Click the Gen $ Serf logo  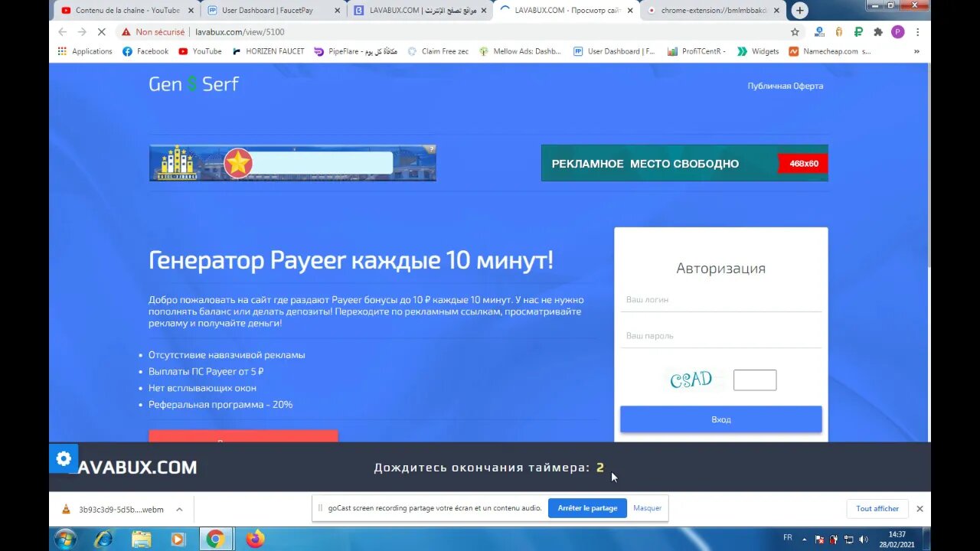[194, 84]
